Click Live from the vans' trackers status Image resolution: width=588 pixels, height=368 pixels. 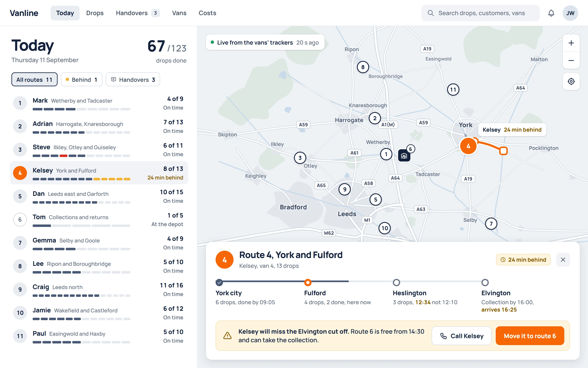coord(265,42)
